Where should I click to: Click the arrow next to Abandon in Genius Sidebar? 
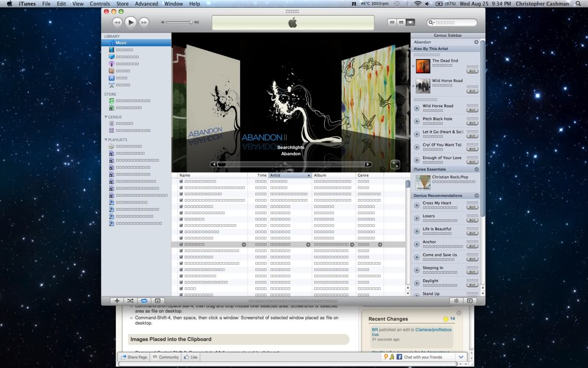point(476,42)
